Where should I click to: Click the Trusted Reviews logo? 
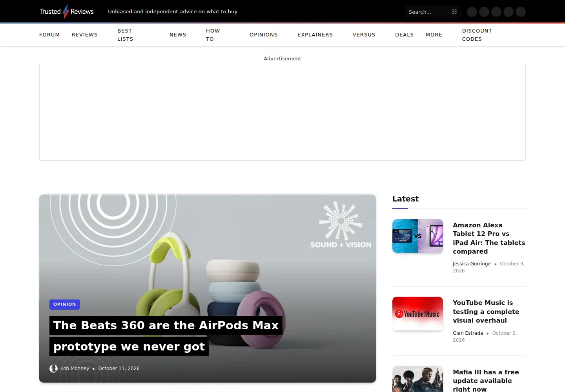tap(67, 11)
